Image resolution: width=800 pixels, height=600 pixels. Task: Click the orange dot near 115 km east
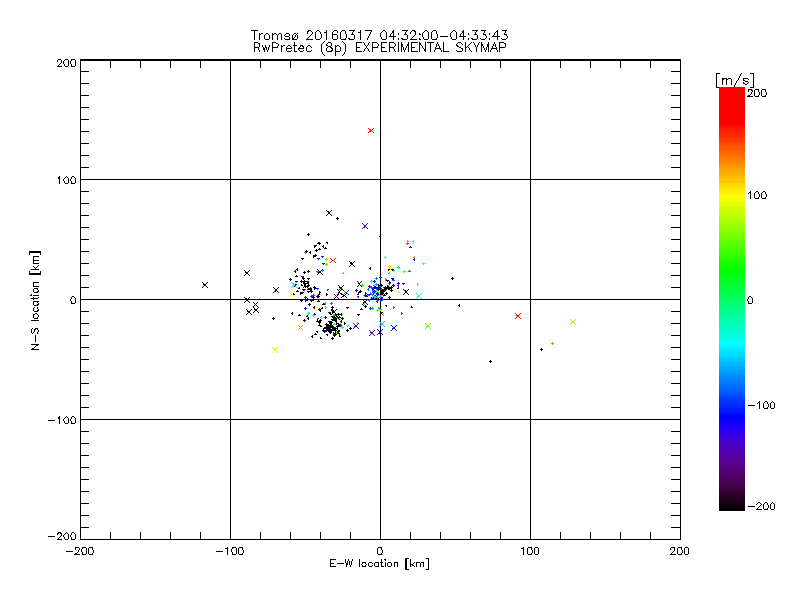point(553,344)
